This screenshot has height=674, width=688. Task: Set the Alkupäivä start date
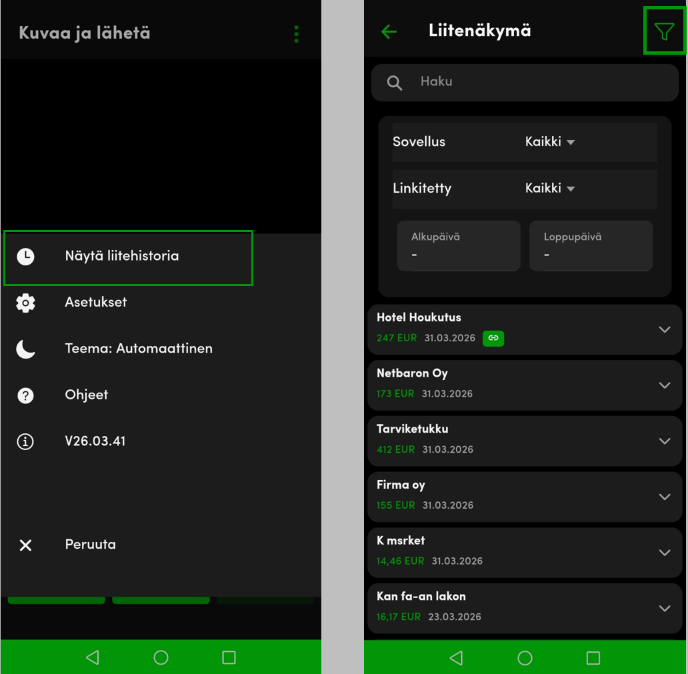pyautogui.click(x=458, y=246)
